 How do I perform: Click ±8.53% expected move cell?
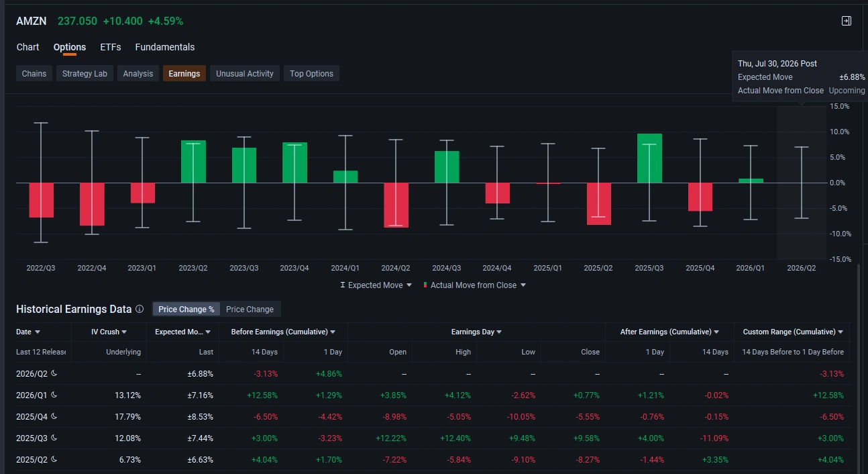[201, 416]
